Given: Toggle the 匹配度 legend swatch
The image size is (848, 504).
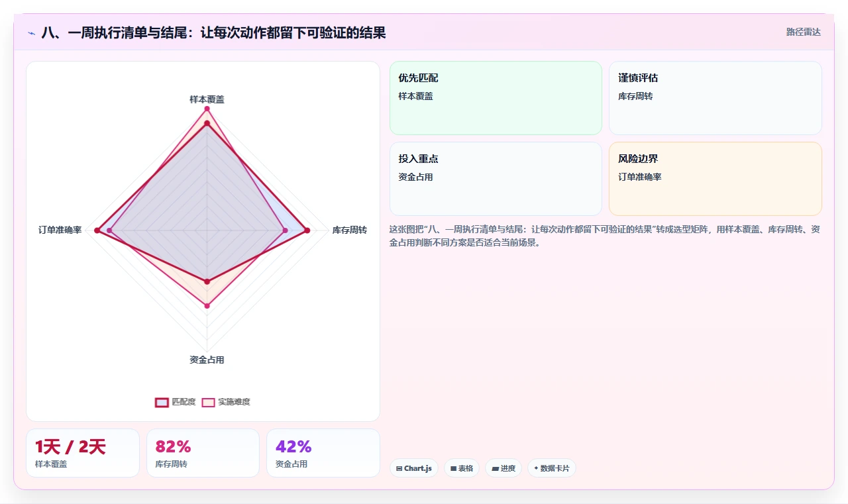Looking at the screenshot, I should (x=162, y=402).
